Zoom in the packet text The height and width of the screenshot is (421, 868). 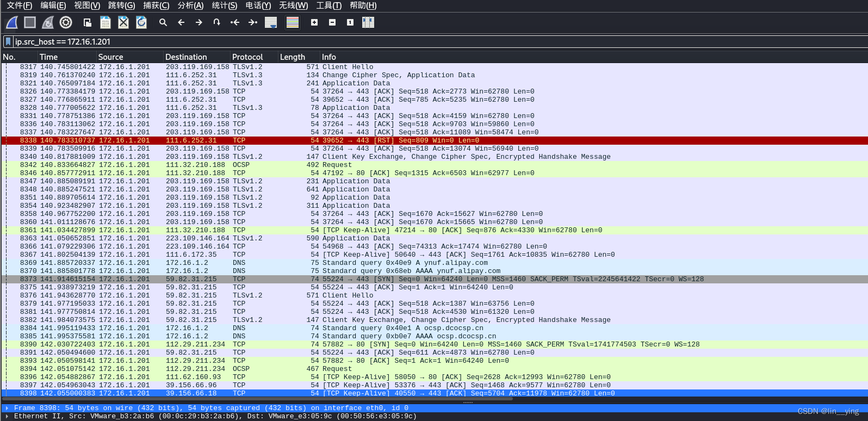(314, 22)
